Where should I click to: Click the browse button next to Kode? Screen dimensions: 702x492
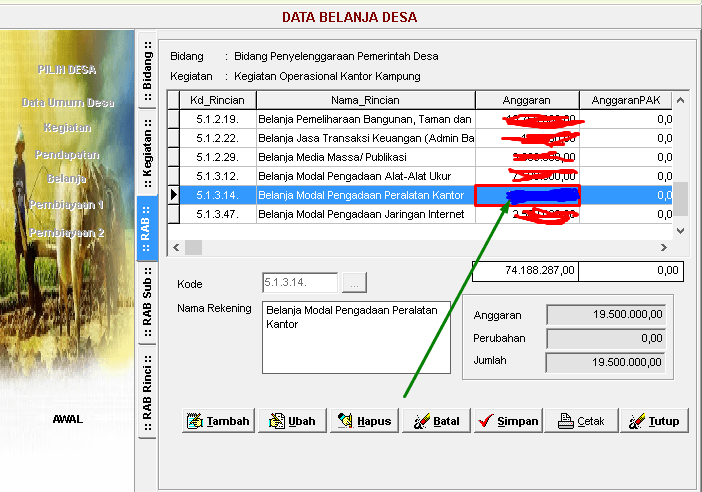point(354,283)
